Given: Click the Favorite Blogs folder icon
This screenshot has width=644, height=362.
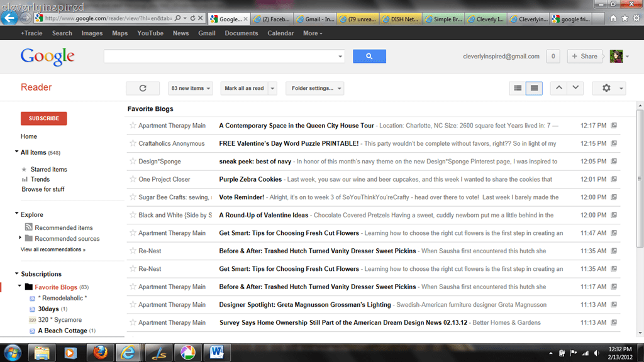Looking at the screenshot, I should pyautogui.click(x=28, y=287).
